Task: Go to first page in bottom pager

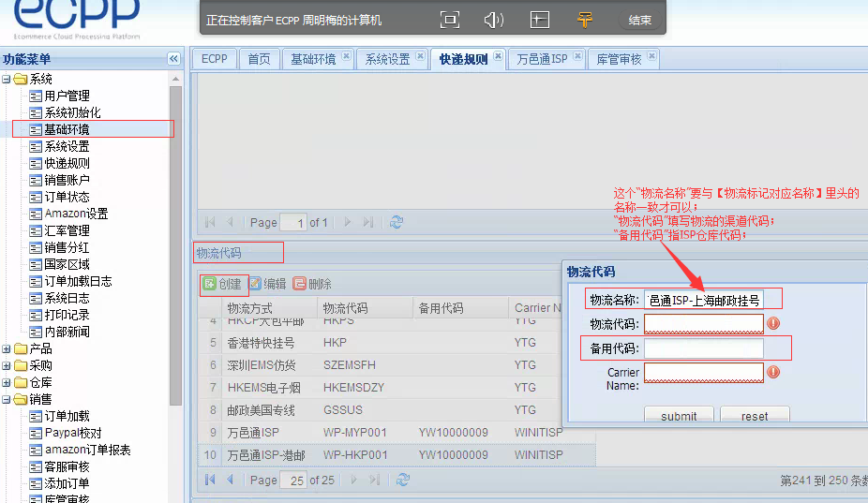Action: point(210,480)
